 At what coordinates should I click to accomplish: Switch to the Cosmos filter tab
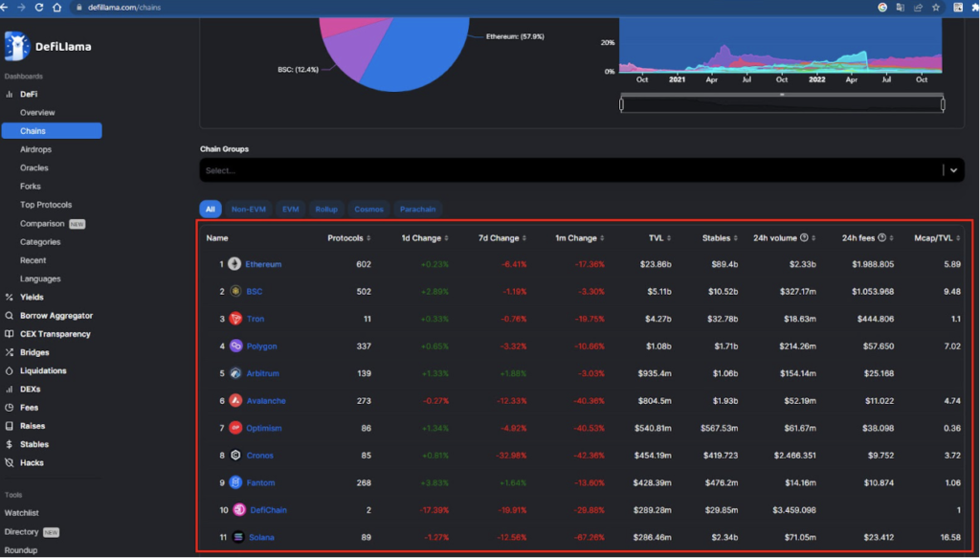click(x=368, y=210)
